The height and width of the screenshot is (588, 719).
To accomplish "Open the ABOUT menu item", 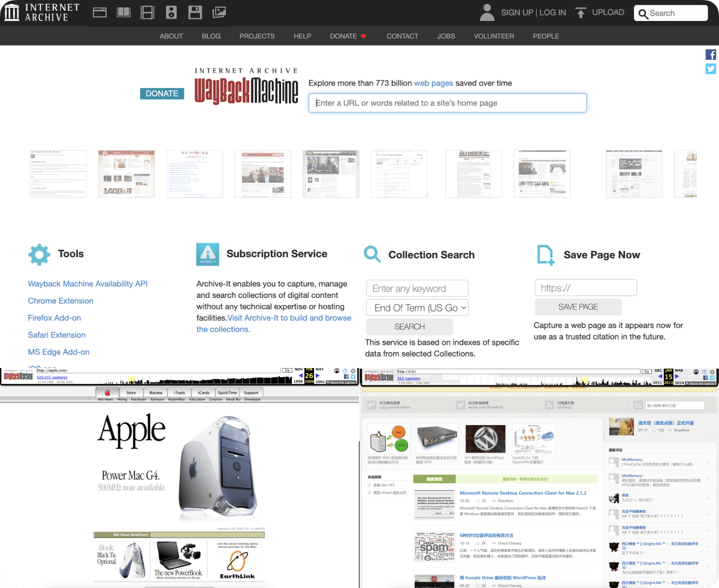I will pos(171,36).
